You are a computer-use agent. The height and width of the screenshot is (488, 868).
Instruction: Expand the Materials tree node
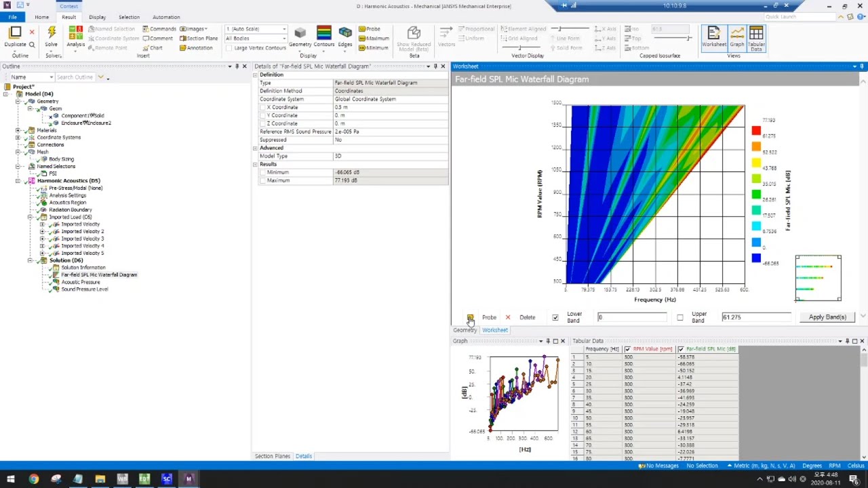pyautogui.click(x=18, y=130)
